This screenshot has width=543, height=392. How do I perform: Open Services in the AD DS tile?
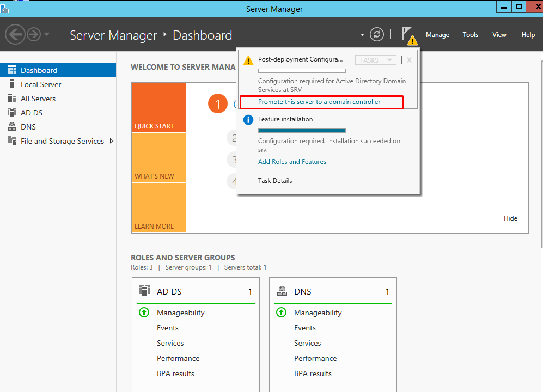point(170,343)
